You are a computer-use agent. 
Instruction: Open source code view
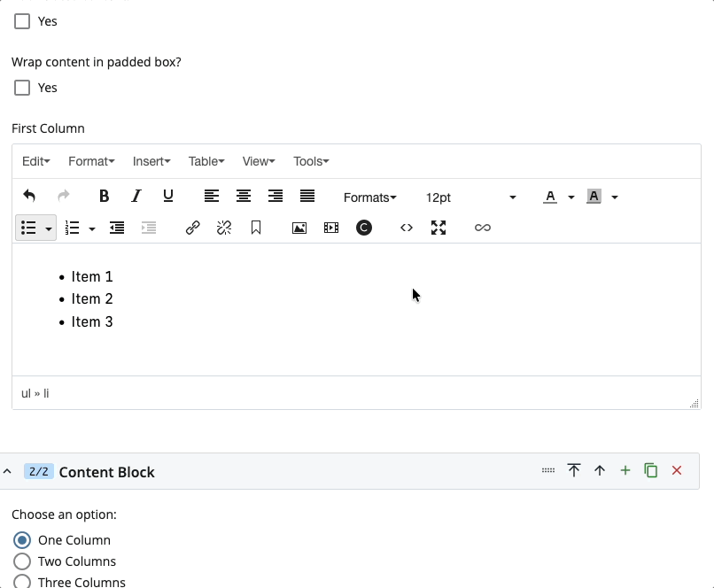point(407,228)
